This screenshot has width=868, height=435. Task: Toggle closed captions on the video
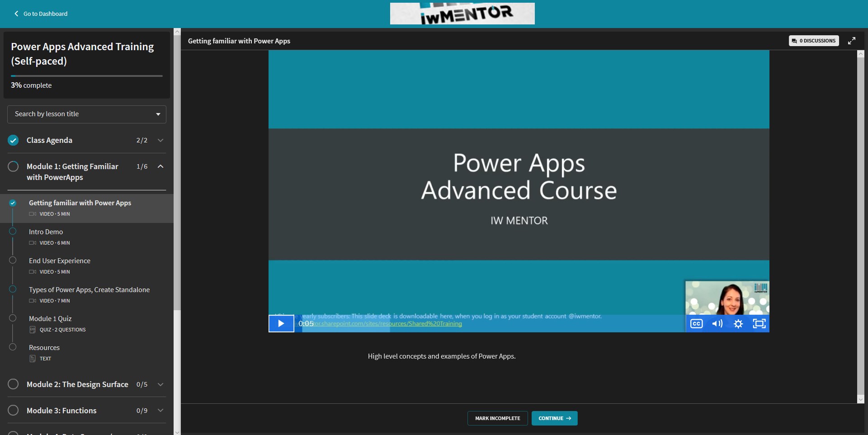click(697, 324)
